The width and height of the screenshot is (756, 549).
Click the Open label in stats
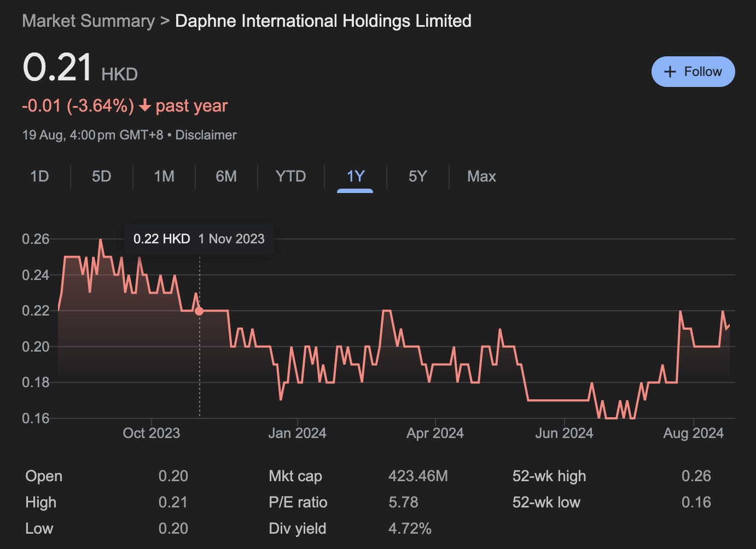tap(44, 476)
